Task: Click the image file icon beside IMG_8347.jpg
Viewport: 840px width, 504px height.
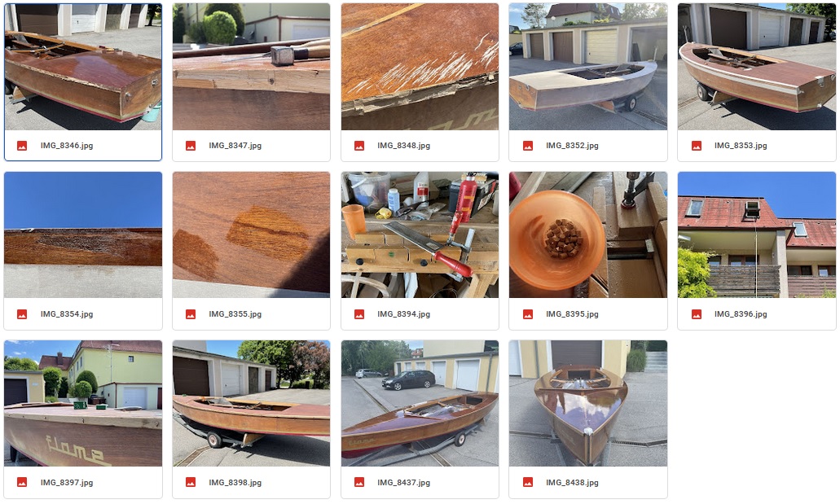Action: [x=191, y=146]
